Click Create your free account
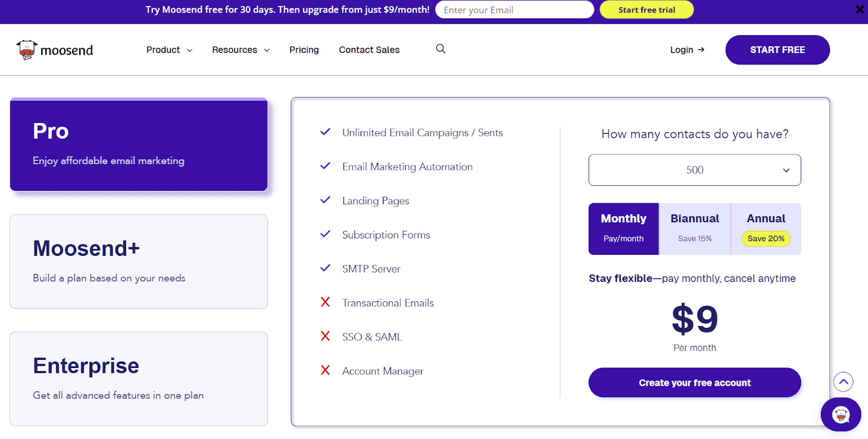The image size is (868, 439). (694, 383)
